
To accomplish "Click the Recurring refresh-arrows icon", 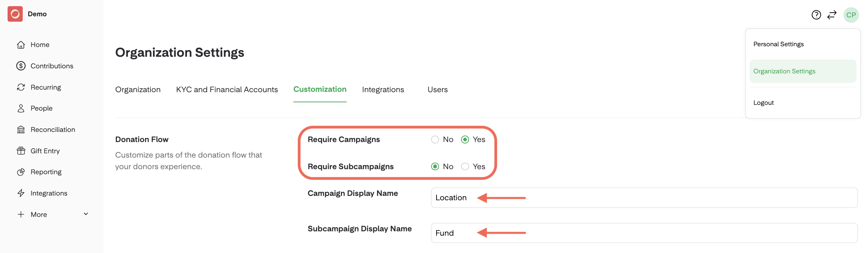I will [21, 87].
